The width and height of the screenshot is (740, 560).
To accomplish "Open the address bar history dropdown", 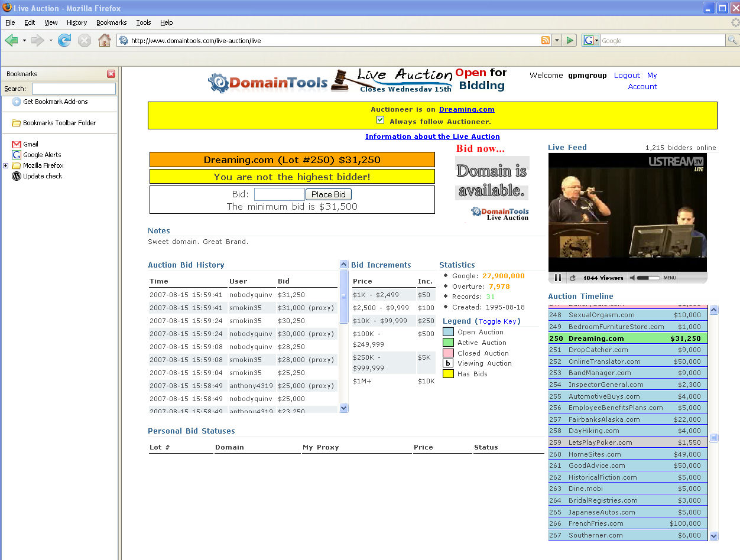I will pyautogui.click(x=557, y=40).
